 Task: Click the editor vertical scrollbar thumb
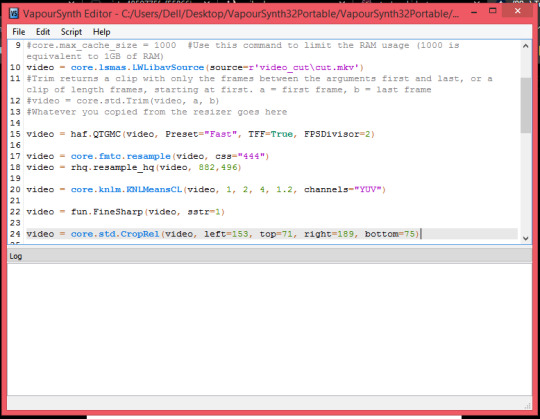tap(526, 105)
